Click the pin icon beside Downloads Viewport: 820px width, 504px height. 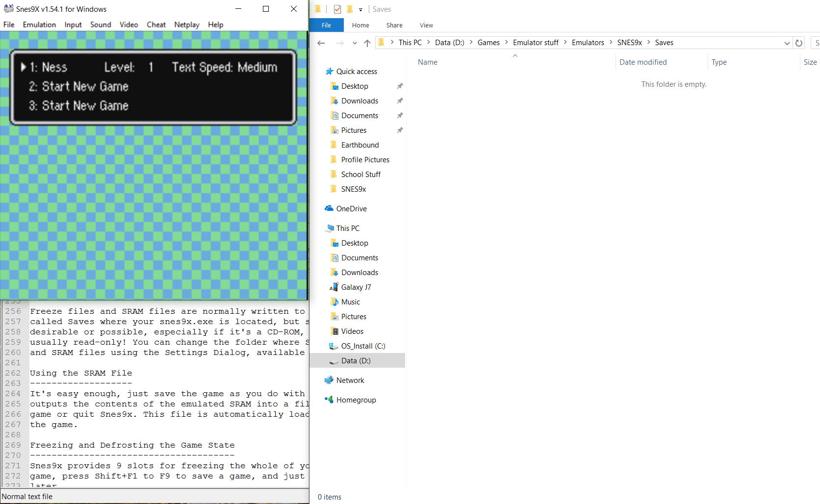400,101
